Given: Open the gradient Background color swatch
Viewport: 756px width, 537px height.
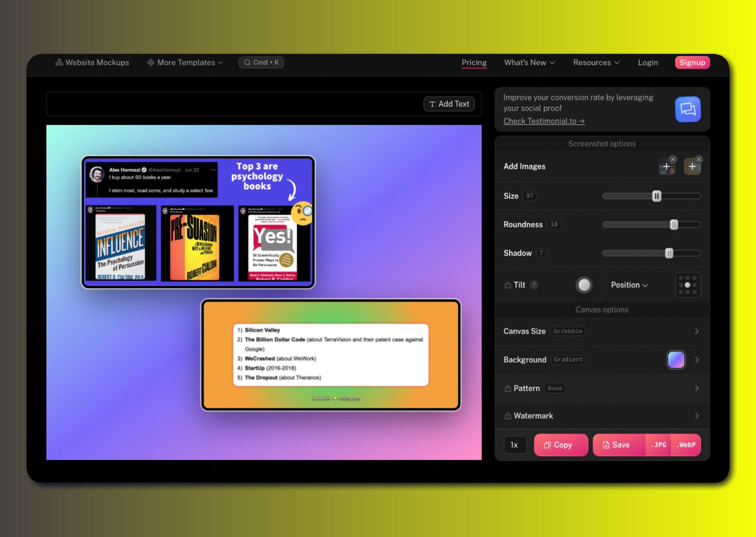Looking at the screenshot, I should (x=676, y=360).
